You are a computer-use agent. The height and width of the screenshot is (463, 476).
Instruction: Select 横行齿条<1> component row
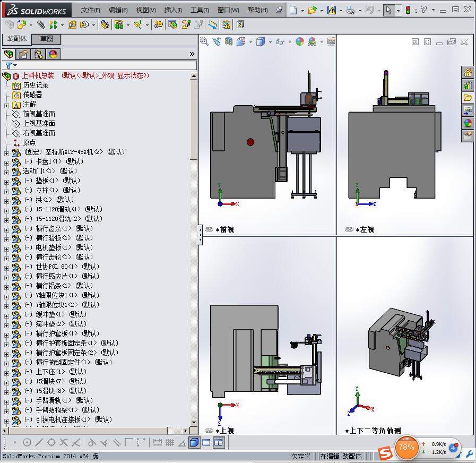click(58, 228)
